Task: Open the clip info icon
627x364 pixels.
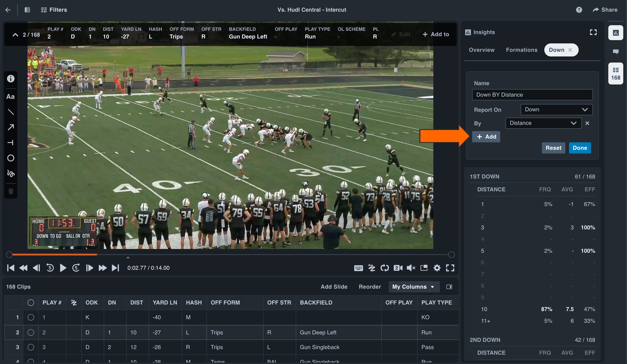Action: pos(11,79)
